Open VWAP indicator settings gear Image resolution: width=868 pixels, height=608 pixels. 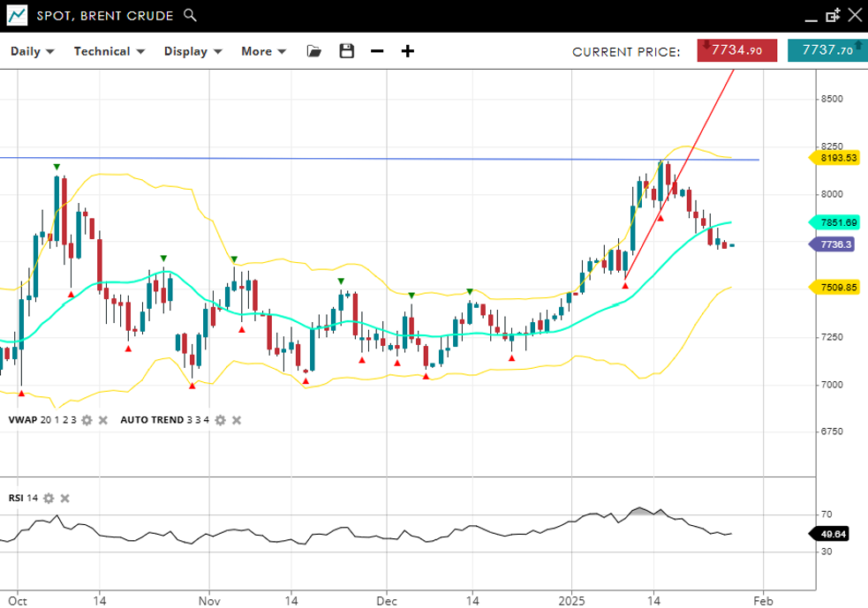tap(87, 420)
